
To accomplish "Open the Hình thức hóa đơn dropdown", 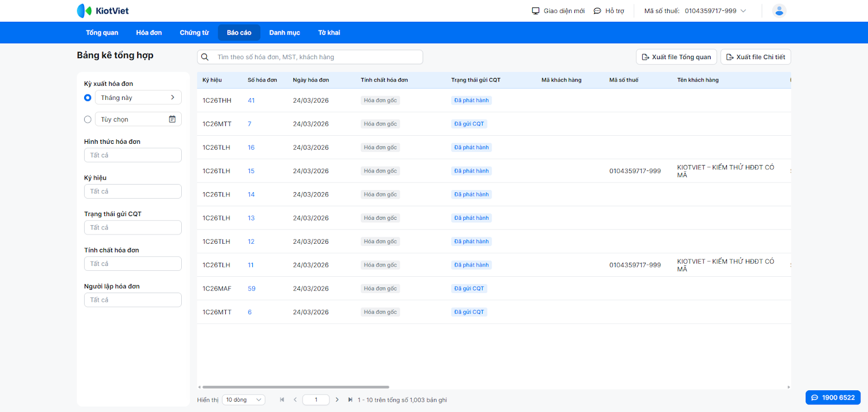I will [x=133, y=155].
